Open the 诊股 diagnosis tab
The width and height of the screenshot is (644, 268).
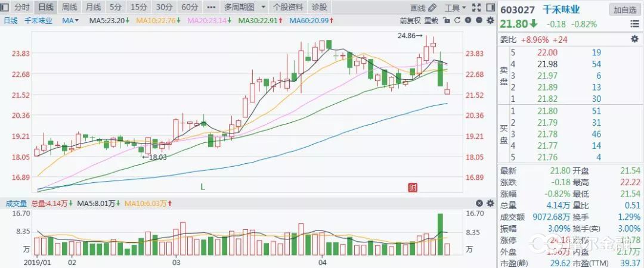[319, 7]
